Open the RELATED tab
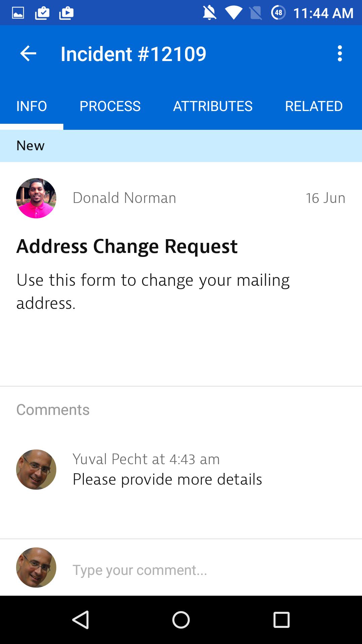This screenshot has width=362, height=644. click(314, 106)
